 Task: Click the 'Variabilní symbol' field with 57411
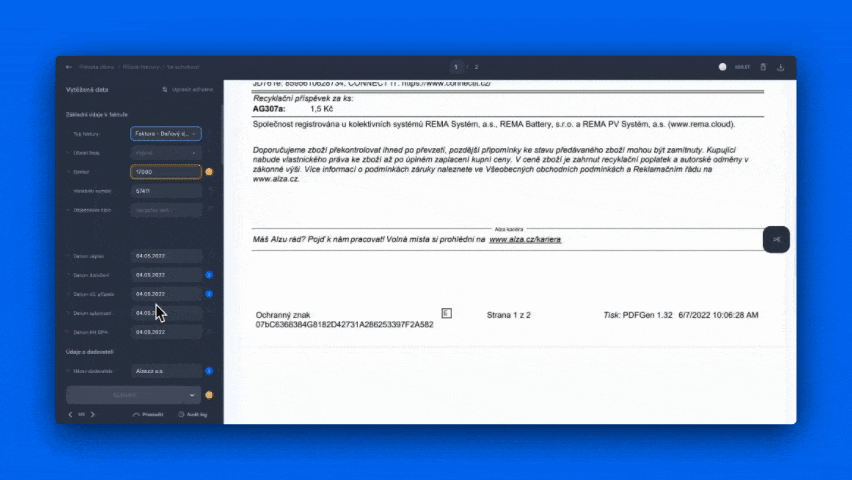click(166, 191)
